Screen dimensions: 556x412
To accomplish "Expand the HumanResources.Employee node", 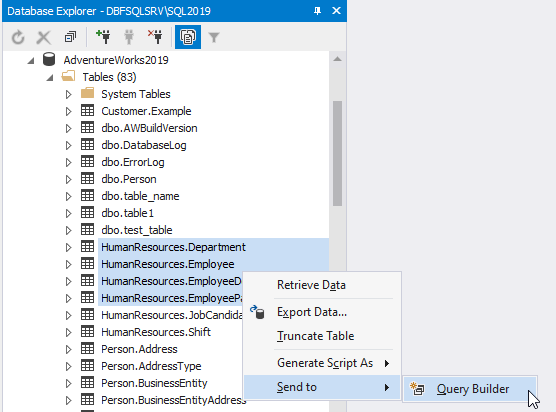I will (x=68, y=265).
